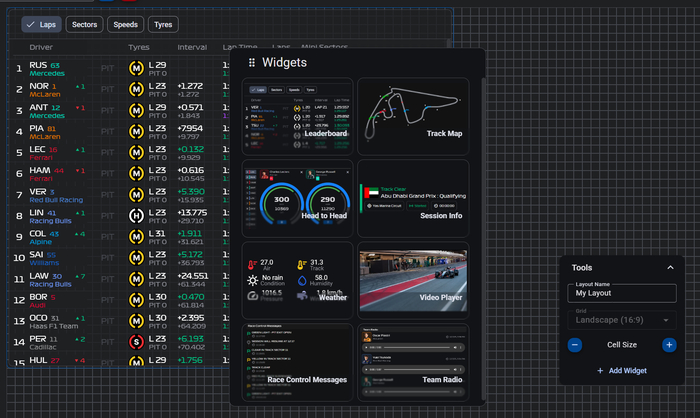Click the Interval column header
Viewport: 700px width, 418px height.
(192, 47)
